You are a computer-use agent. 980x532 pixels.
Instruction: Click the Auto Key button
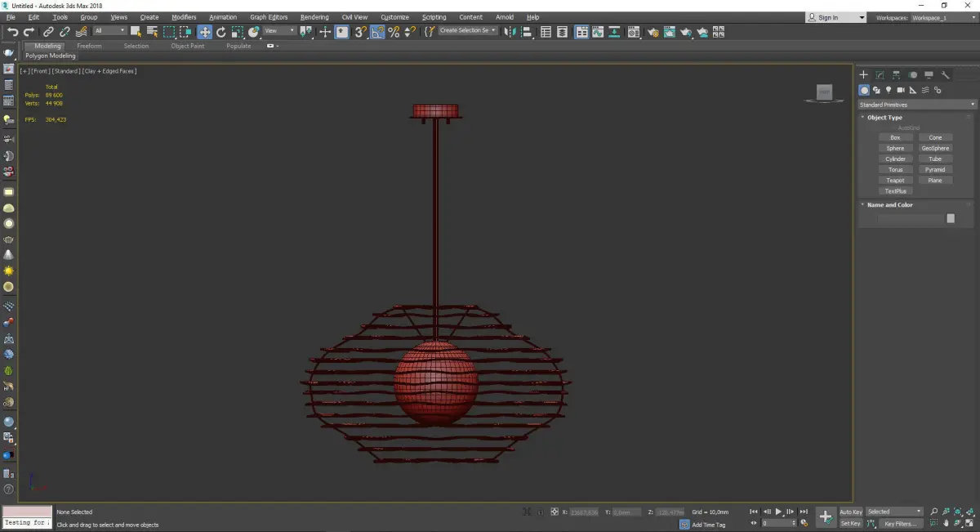pyautogui.click(x=850, y=512)
